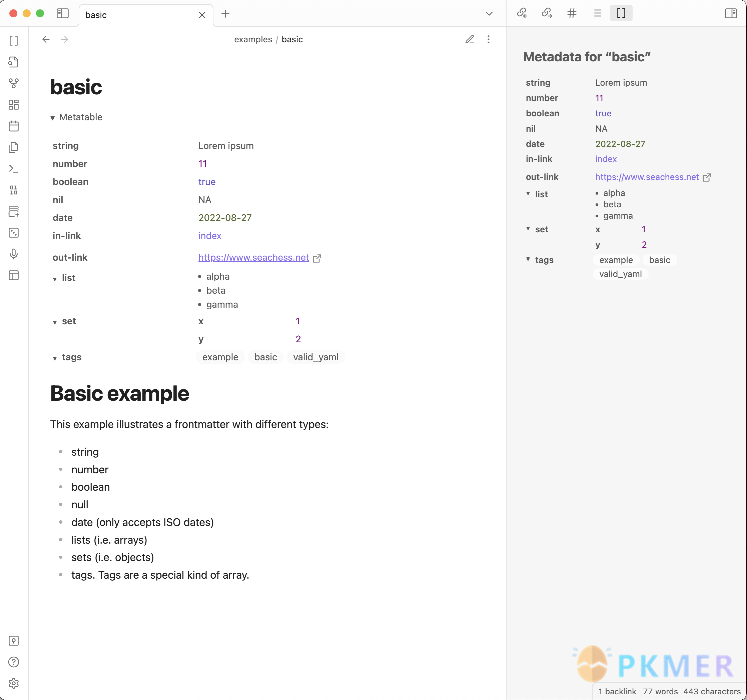Open the note's more options menu
Viewport: 747px width, 700px height.
tap(489, 39)
